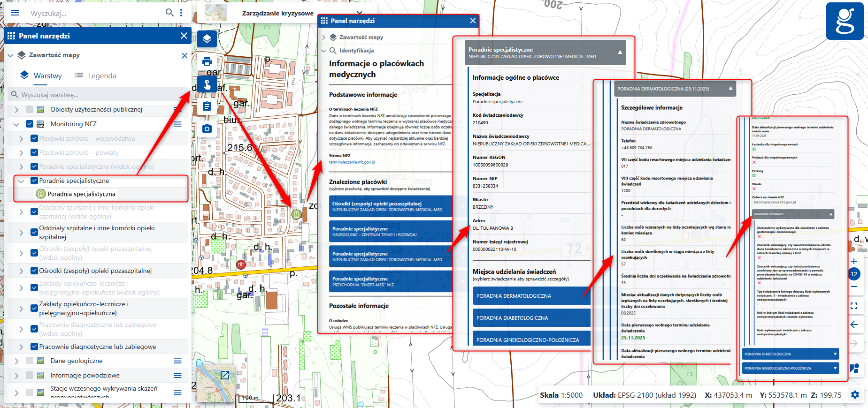Viewport: 868px width, 408px height.
Task: Open the terminyleczenia.nfz.gov.pl link
Action: (x=352, y=162)
